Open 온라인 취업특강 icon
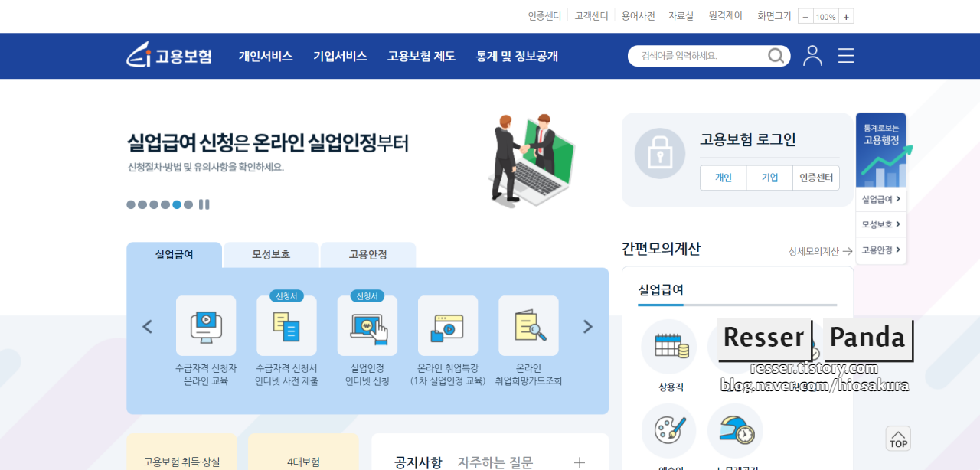This screenshot has width=980, height=470. (448, 326)
